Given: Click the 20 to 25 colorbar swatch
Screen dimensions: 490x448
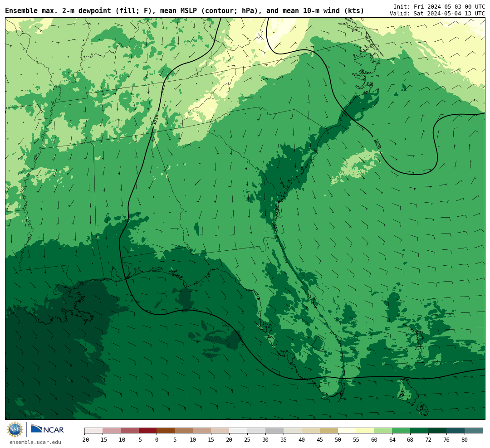Looking at the screenshot, I should click(238, 431).
